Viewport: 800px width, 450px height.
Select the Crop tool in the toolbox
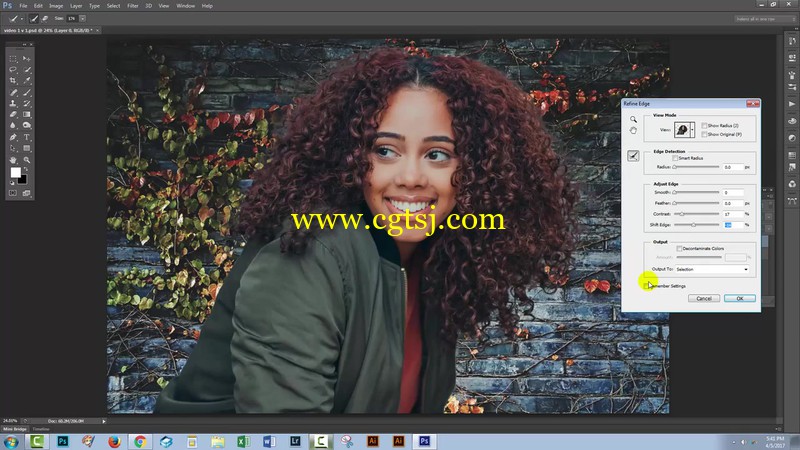(x=13, y=81)
